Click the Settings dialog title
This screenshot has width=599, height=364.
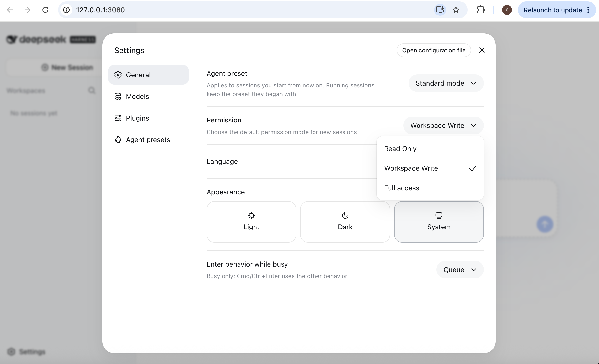[129, 50]
